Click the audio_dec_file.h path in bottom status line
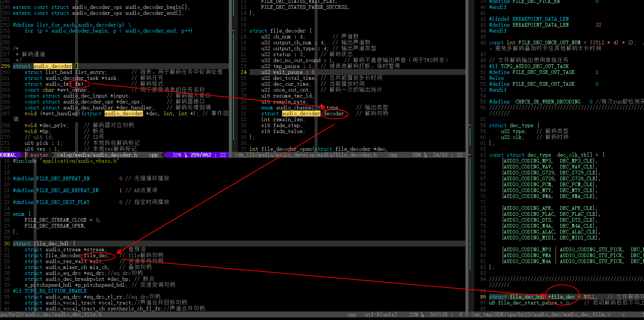The width and height of the screenshot is (644, 320). click(51, 314)
